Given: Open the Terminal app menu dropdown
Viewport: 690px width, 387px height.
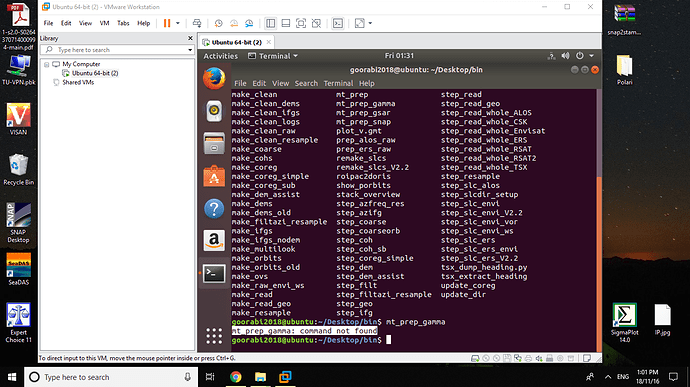Looking at the screenshot, I should 273,56.
